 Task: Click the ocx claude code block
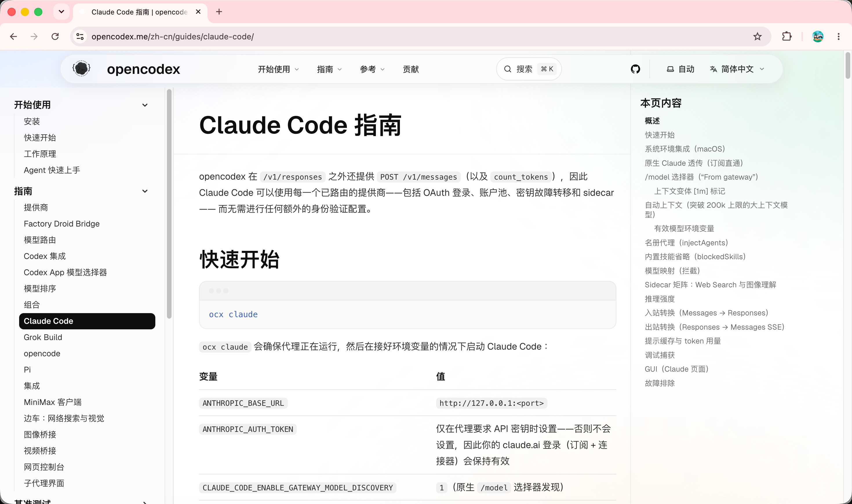407,305
